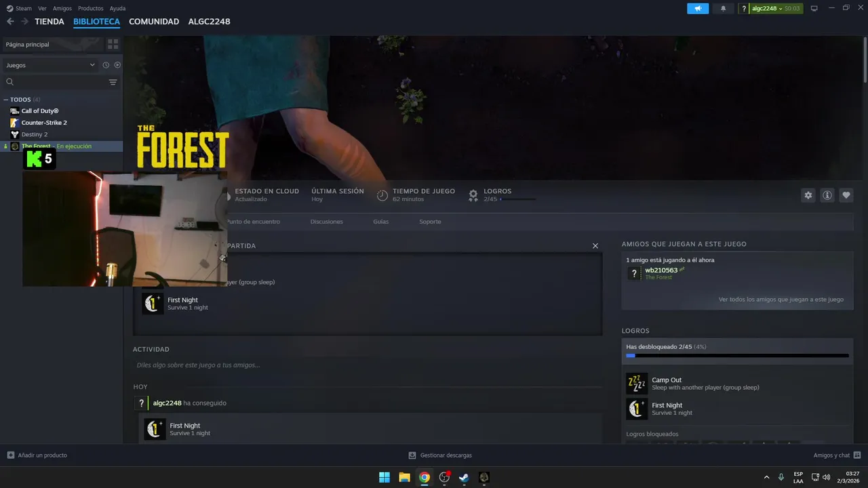Open the Discusiones link

326,222
